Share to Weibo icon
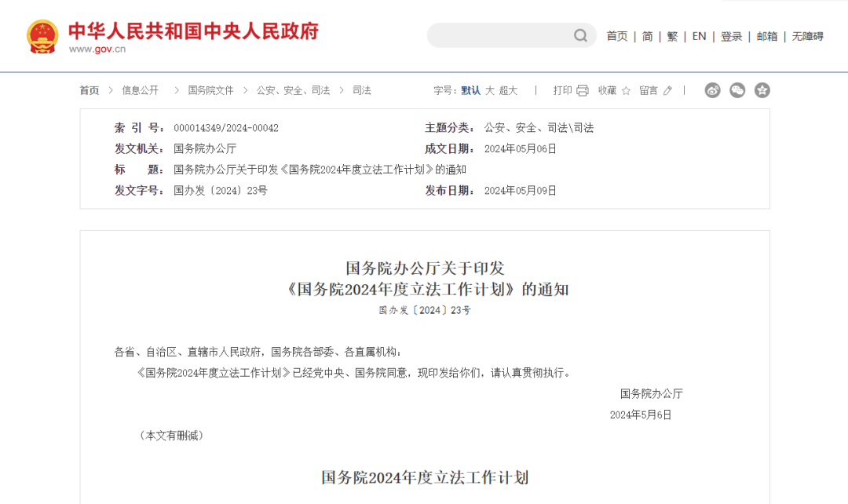The width and height of the screenshot is (848, 504). coord(712,90)
